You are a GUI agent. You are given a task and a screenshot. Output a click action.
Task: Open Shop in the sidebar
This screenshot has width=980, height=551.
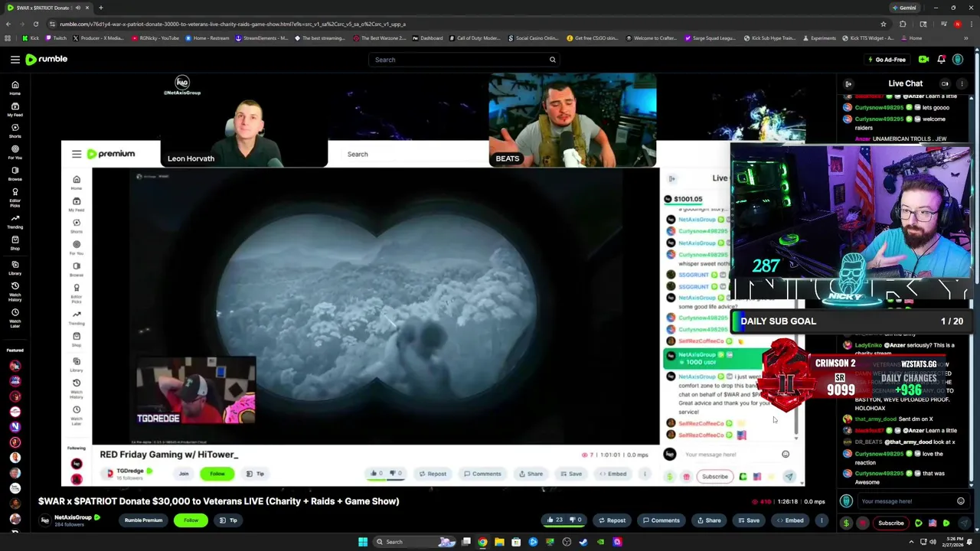15,243
